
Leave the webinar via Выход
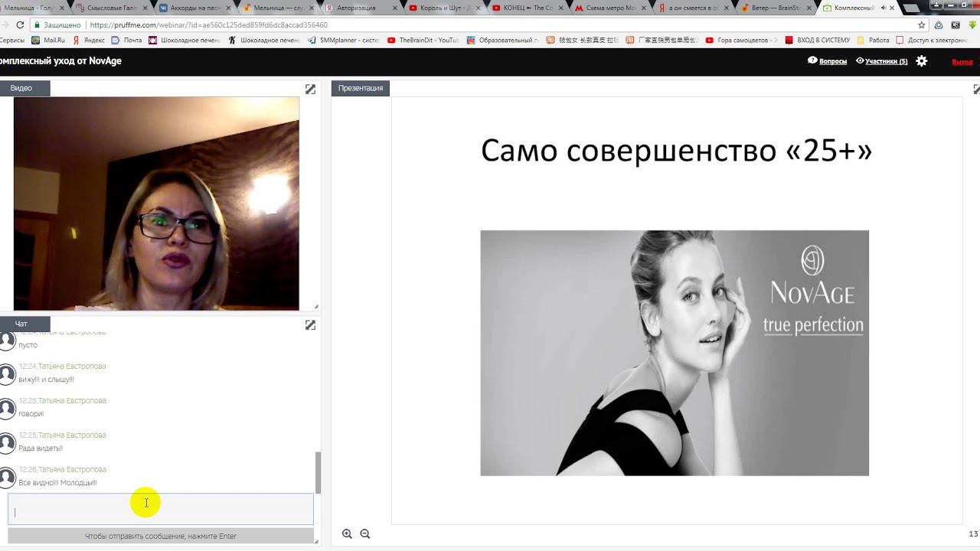962,62
